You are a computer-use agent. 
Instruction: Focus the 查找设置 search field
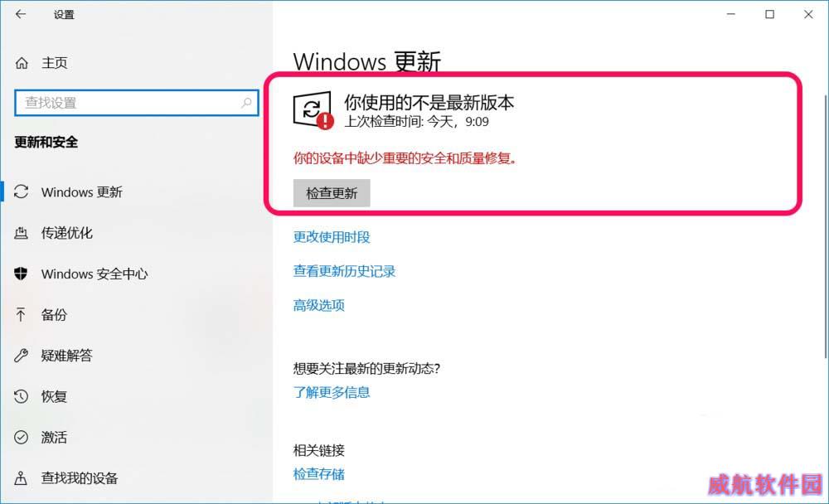[x=137, y=103]
